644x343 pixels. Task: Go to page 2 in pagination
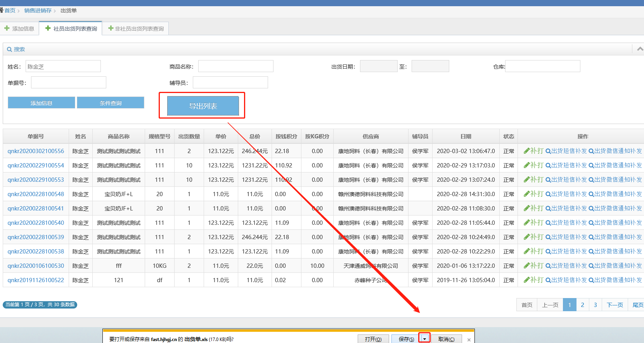[x=582, y=305]
